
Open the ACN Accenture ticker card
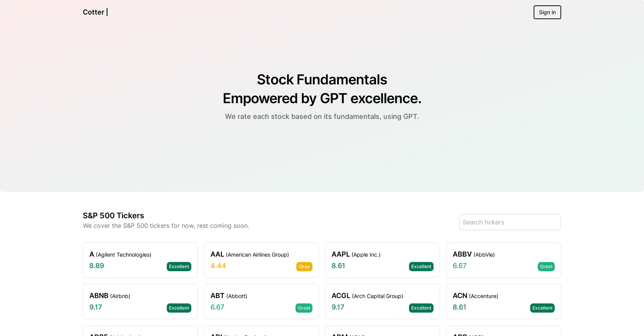(503, 301)
